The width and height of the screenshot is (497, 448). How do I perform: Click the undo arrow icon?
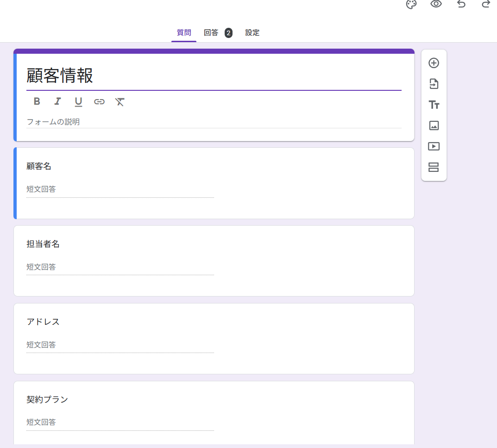[x=461, y=4]
